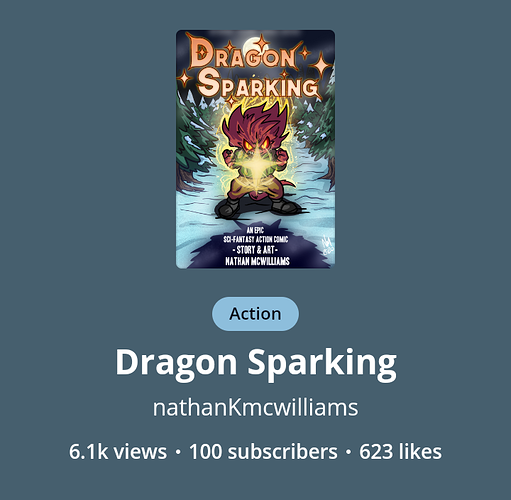Select the 100 subscribers count
The height and width of the screenshot is (500, 511).
click(263, 452)
